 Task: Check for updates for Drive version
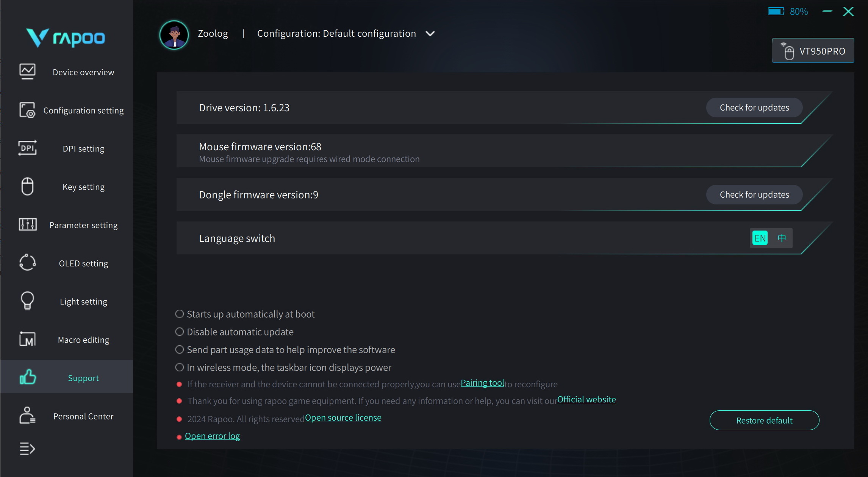[x=754, y=108]
